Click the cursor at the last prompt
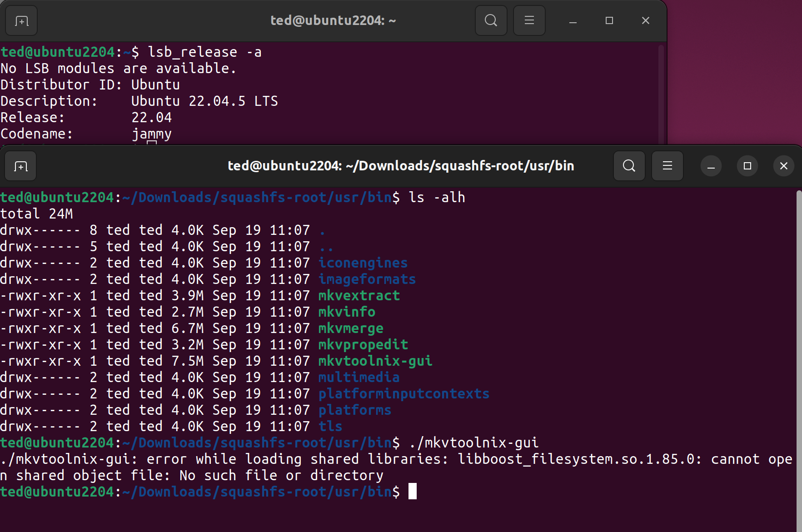This screenshot has height=532, width=802. tap(412, 492)
